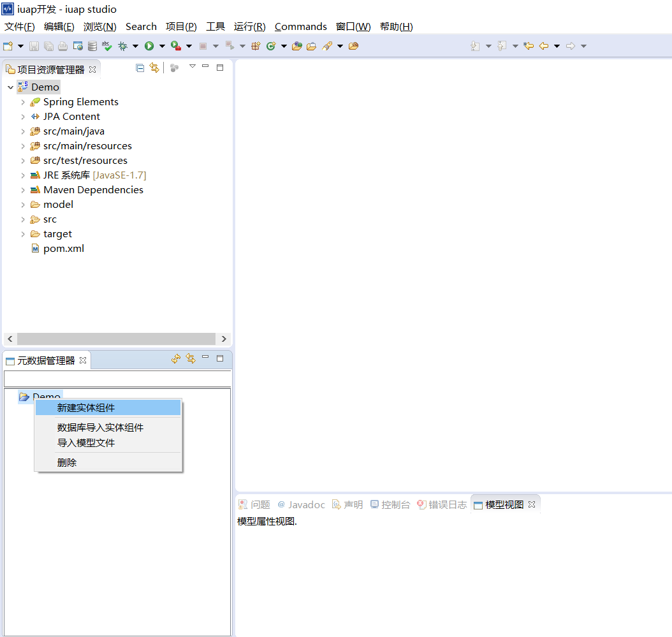Click the Debug bug icon
The image size is (672, 637).
point(122,46)
